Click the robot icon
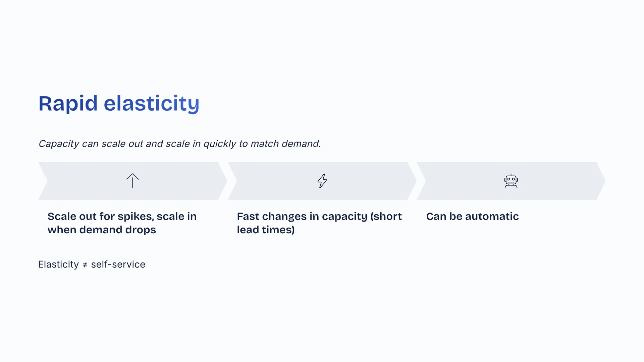The height and width of the screenshot is (362, 644). click(511, 181)
